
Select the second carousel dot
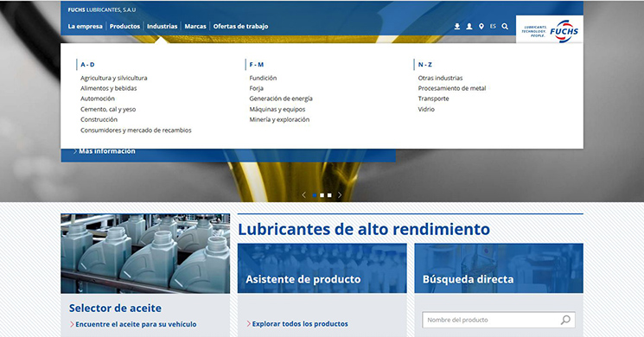point(322,195)
